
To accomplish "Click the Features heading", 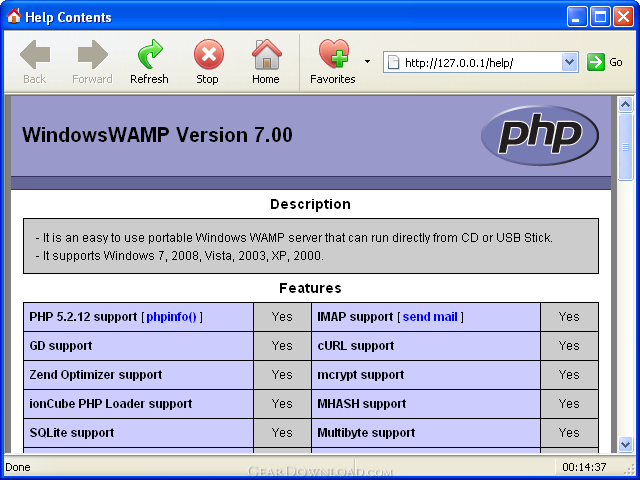I will (x=310, y=288).
